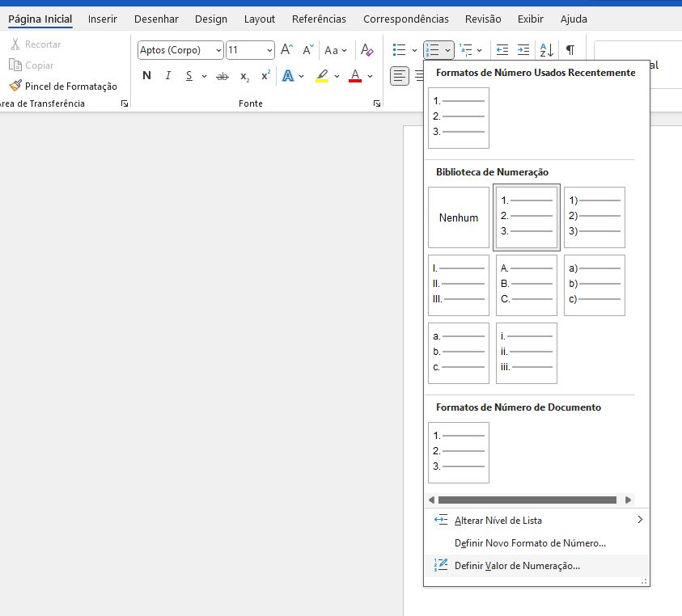Screen dimensions: 682x616
Task: Switch to the Layout tab
Action: pos(259,19)
